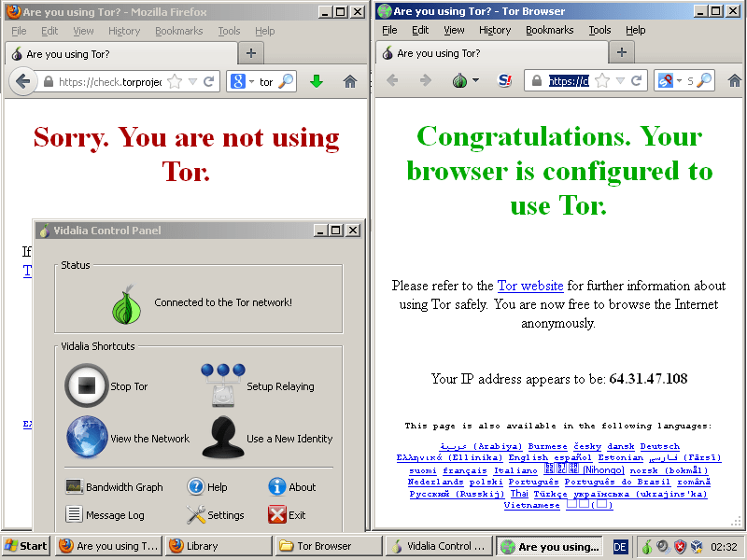The height and width of the screenshot is (560, 747).
Task: Open new tab in Tor Browser
Action: pos(621,52)
